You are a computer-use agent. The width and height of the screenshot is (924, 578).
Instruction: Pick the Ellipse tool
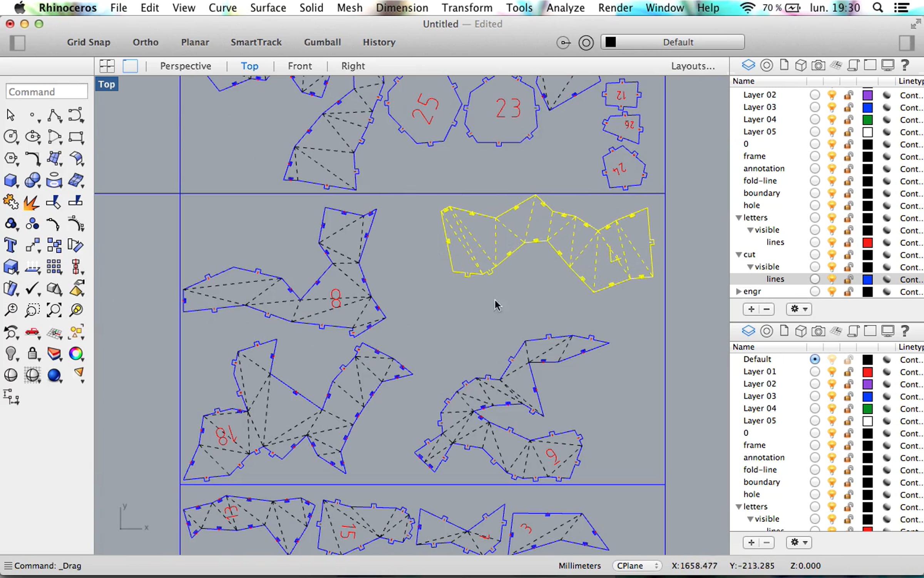coord(33,136)
